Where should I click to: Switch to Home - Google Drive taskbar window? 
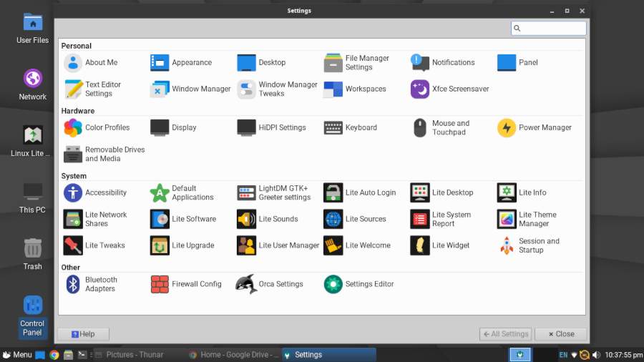point(234,355)
